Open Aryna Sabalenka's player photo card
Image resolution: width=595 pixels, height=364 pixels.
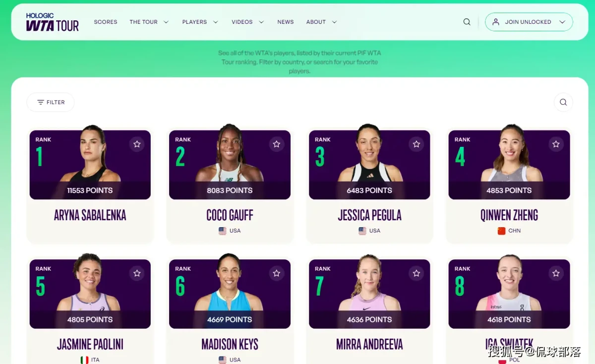pos(90,165)
